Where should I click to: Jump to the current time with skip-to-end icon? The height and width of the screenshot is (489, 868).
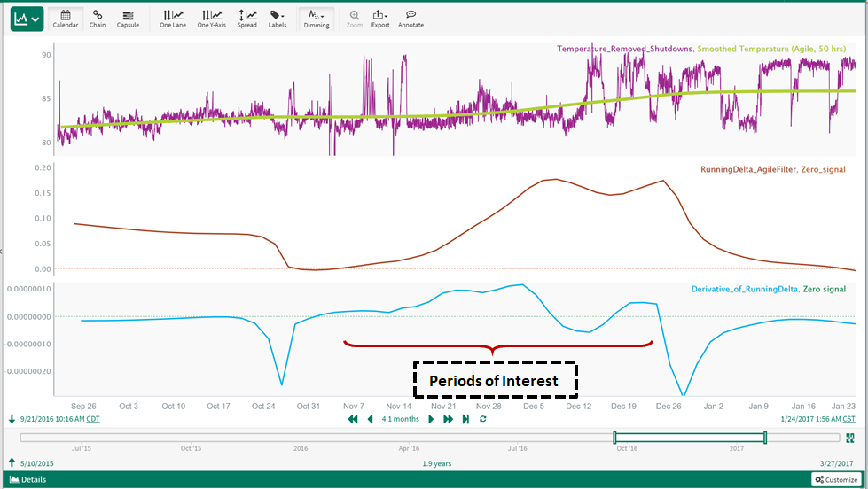tap(465, 419)
